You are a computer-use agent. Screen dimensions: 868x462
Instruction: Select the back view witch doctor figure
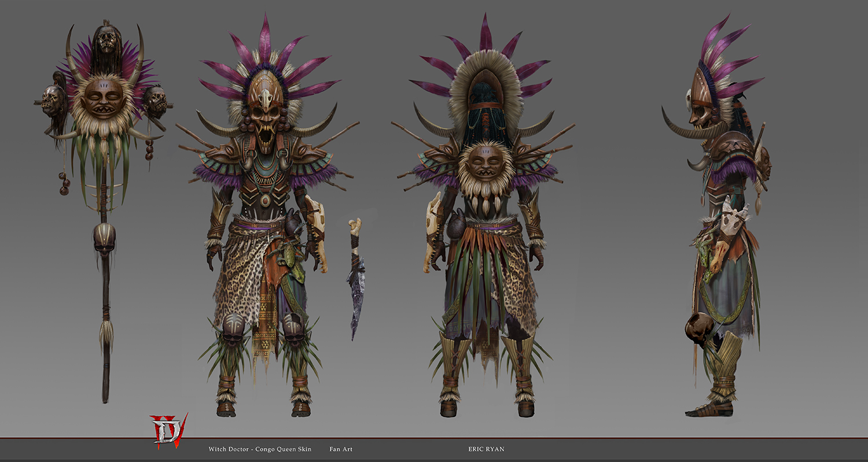(x=484, y=215)
